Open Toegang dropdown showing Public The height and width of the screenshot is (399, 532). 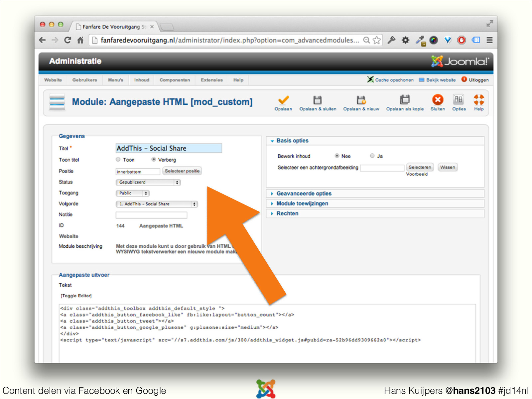(x=133, y=193)
